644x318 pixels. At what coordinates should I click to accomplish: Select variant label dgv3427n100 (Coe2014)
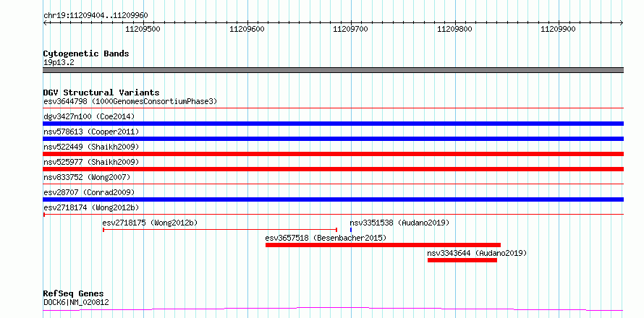coord(89,116)
